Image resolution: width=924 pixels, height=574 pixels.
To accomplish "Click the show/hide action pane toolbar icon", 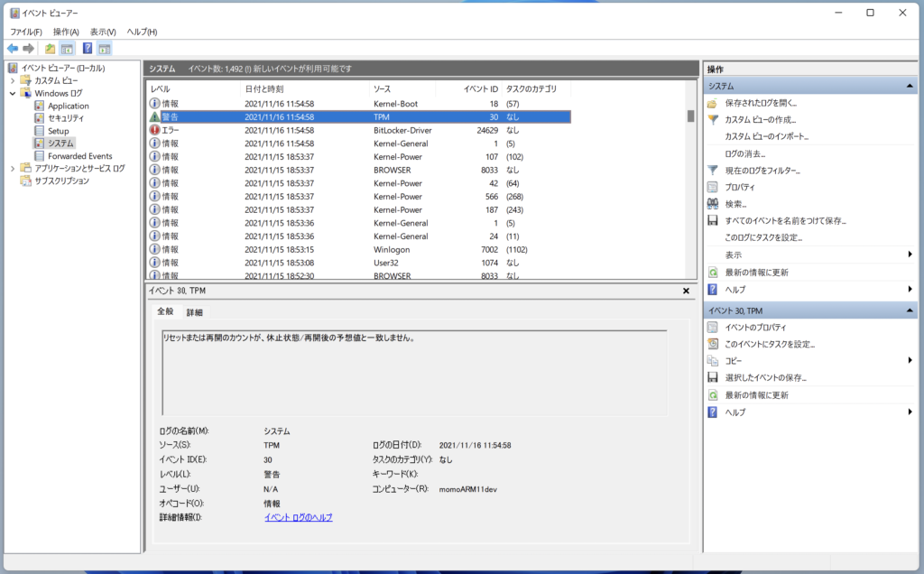I will (105, 49).
